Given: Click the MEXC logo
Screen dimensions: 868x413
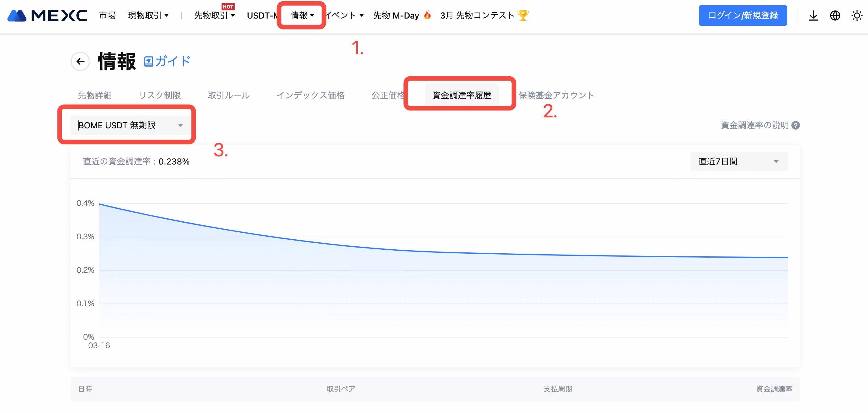Looking at the screenshot, I should tap(47, 16).
